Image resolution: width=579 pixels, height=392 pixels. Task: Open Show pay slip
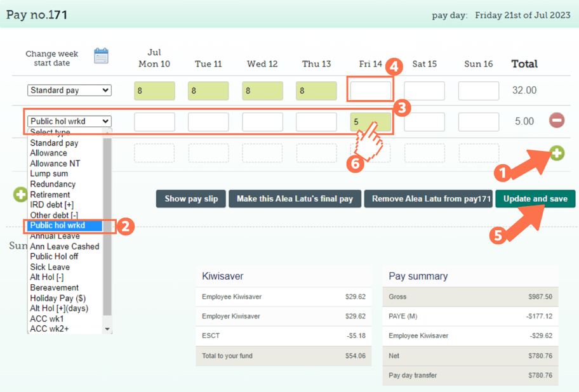point(190,199)
